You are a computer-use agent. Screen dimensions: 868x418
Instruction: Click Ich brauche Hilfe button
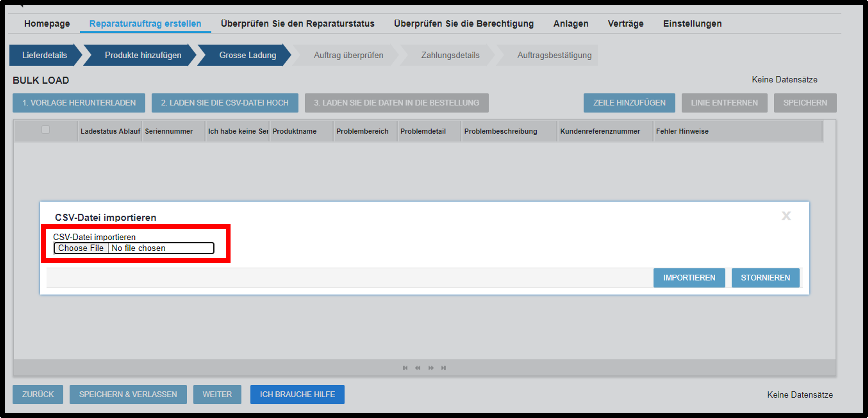coord(297,394)
